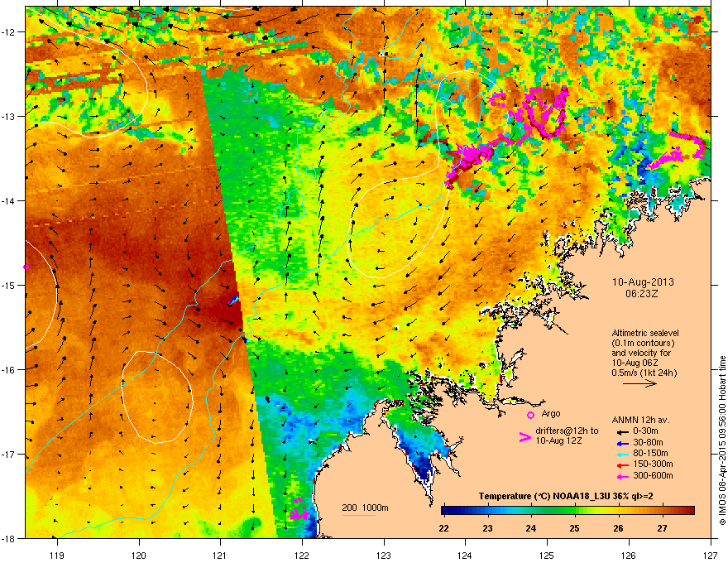Screen dimensions: 728x563
Task: Click the longitude axis label 121
Action: pos(220,556)
